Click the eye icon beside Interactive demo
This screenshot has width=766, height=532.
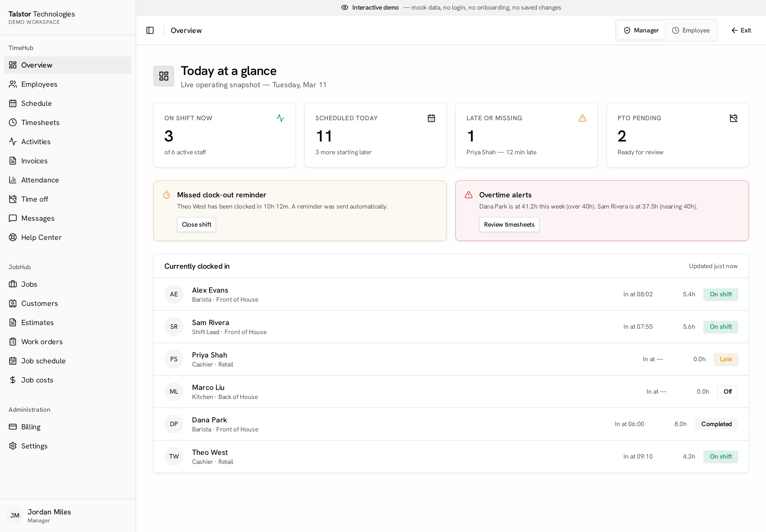[x=345, y=7]
